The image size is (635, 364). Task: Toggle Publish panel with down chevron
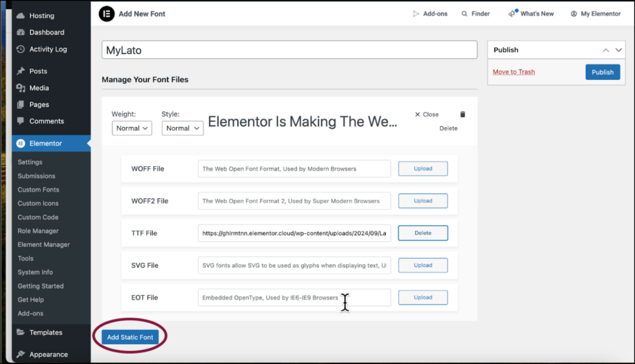click(618, 50)
